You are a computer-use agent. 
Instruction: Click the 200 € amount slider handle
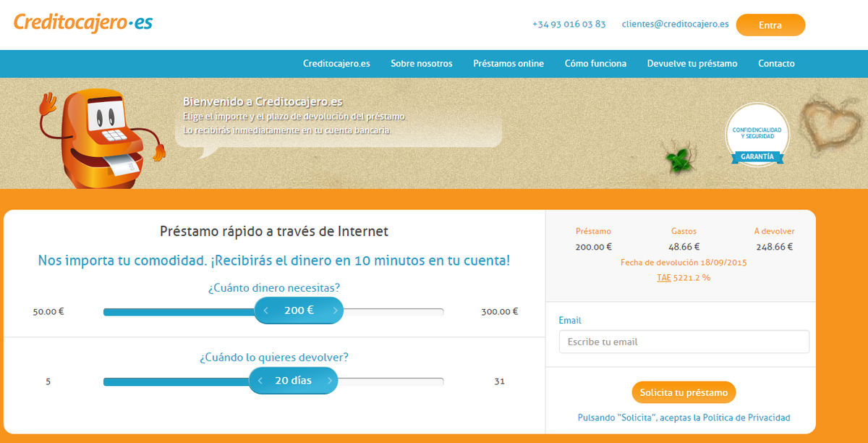pyautogui.click(x=299, y=311)
